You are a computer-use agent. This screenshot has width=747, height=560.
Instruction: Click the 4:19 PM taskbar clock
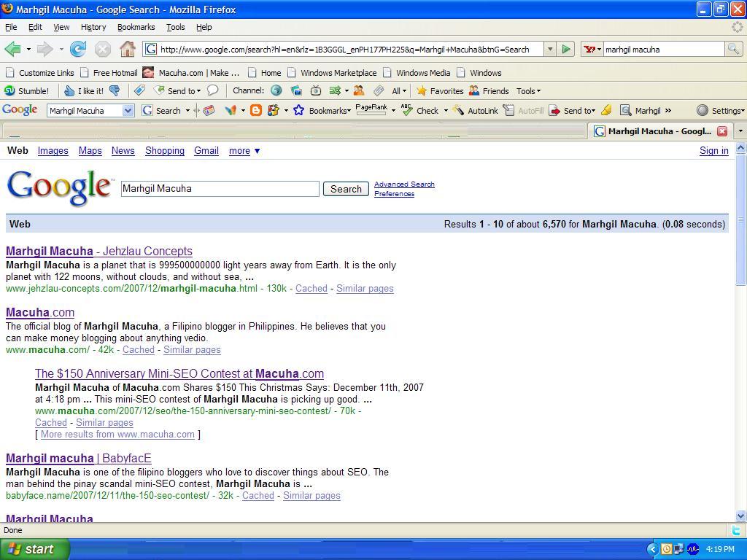click(720, 549)
